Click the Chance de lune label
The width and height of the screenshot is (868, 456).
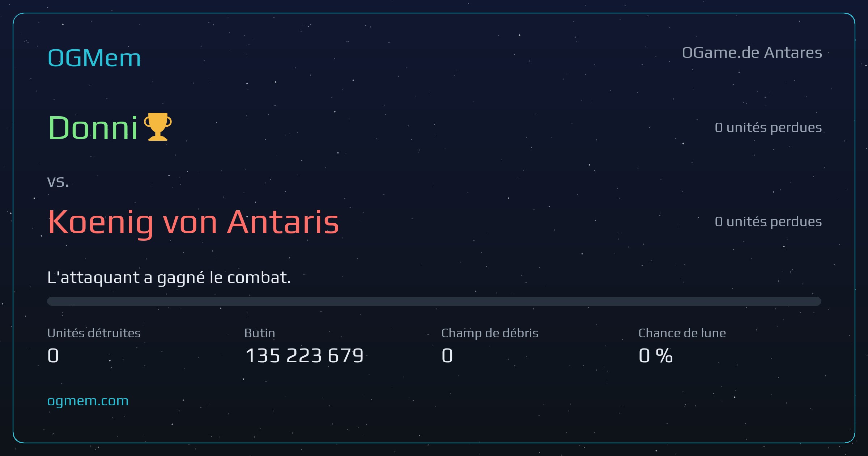click(682, 333)
